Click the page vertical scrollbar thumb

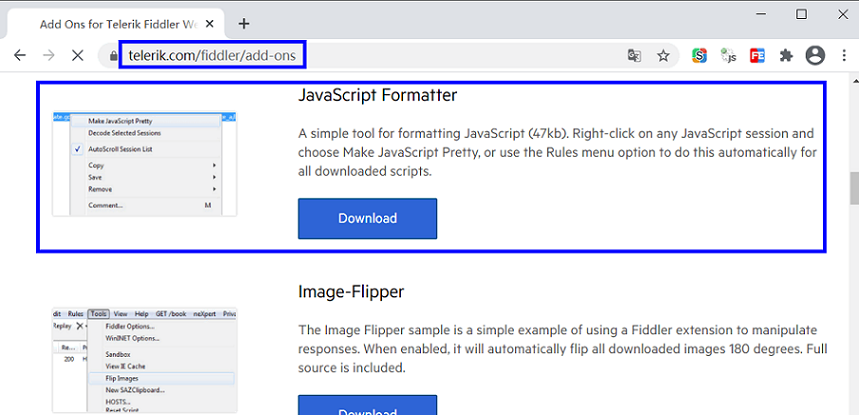pos(854,188)
